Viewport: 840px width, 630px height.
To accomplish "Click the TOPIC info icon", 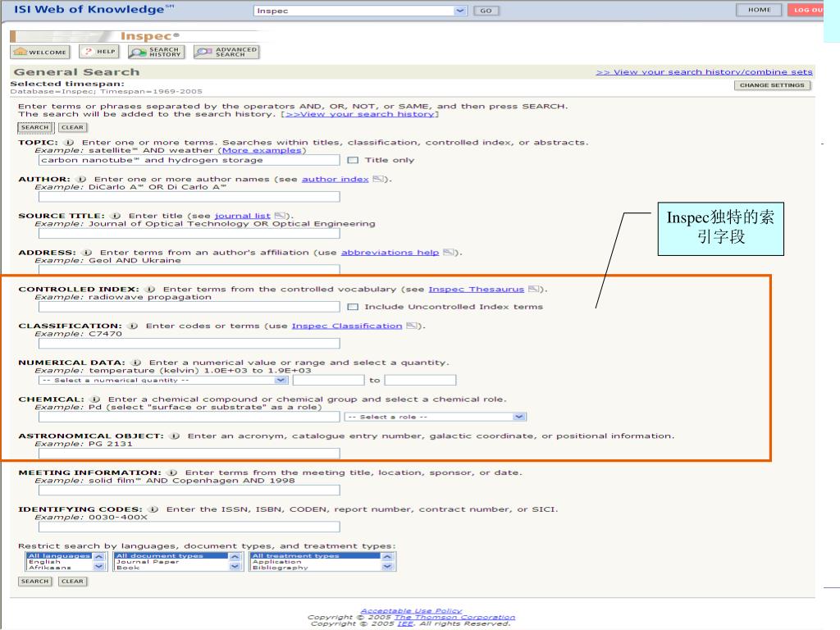I will [x=69, y=143].
